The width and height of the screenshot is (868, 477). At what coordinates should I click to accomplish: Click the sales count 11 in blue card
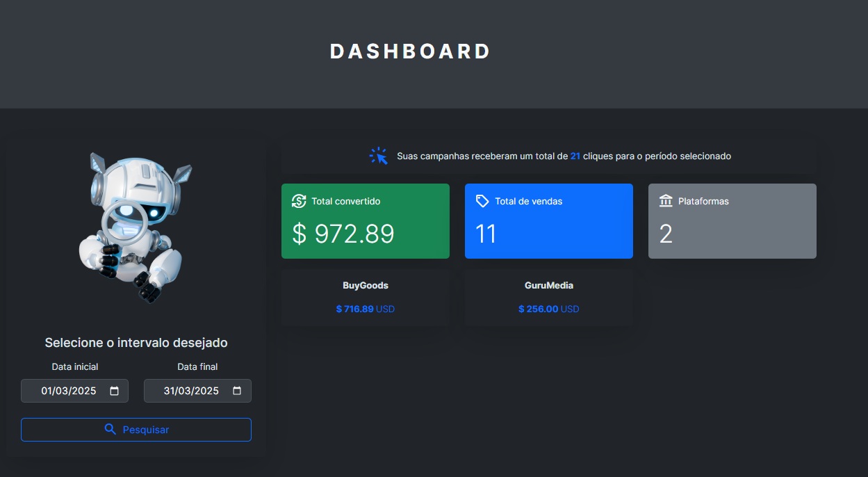486,234
